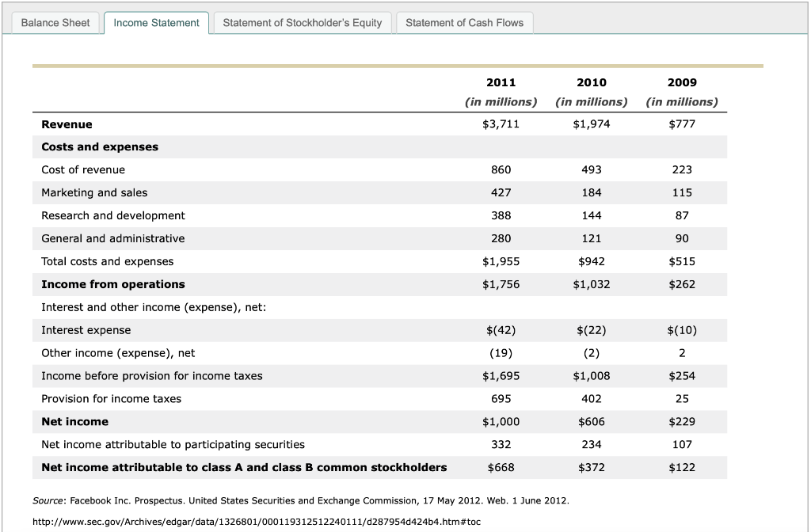Click 2011 revenue value $3,711
This screenshot has width=811, height=532.
pos(501,124)
